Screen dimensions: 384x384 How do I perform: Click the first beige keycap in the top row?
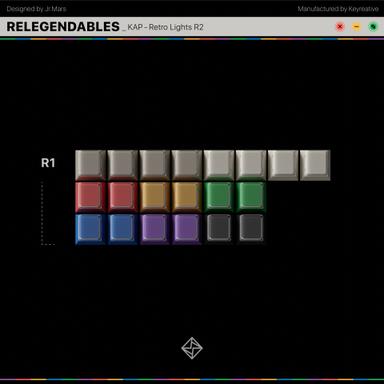(90, 165)
